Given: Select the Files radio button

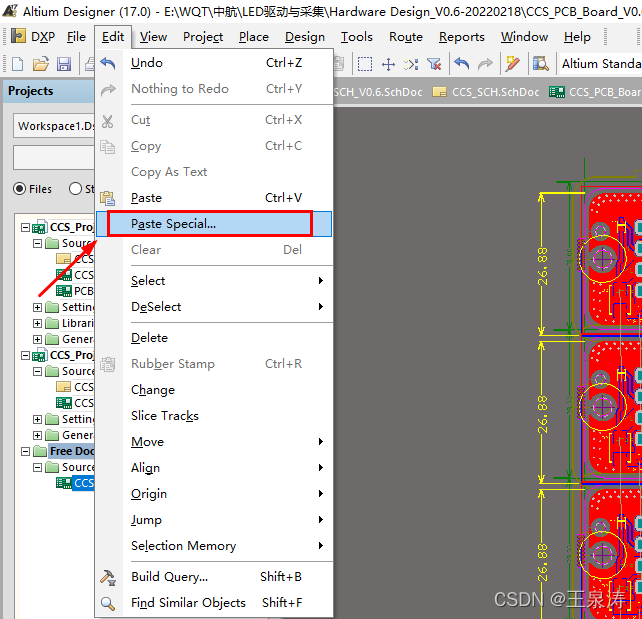Looking at the screenshot, I should (19, 189).
